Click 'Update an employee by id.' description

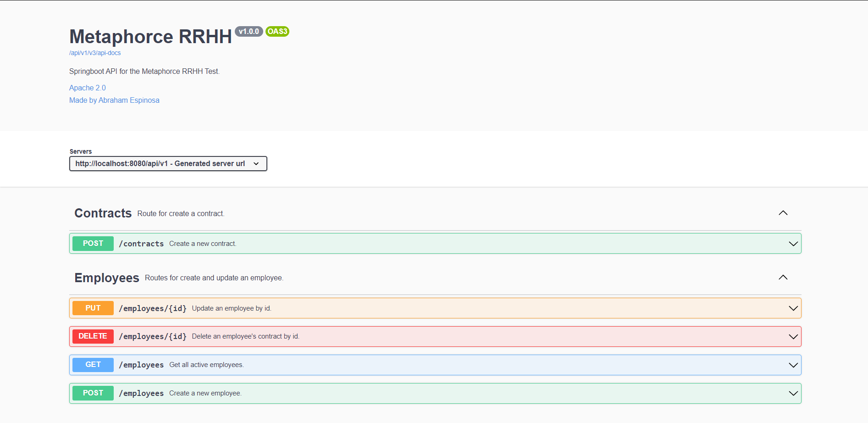click(x=232, y=308)
